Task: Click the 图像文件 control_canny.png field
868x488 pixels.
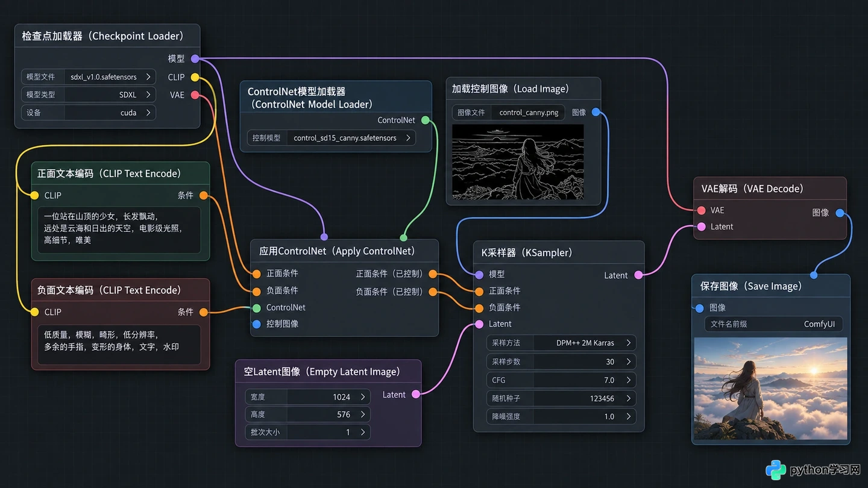Action: (x=509, y=112)
